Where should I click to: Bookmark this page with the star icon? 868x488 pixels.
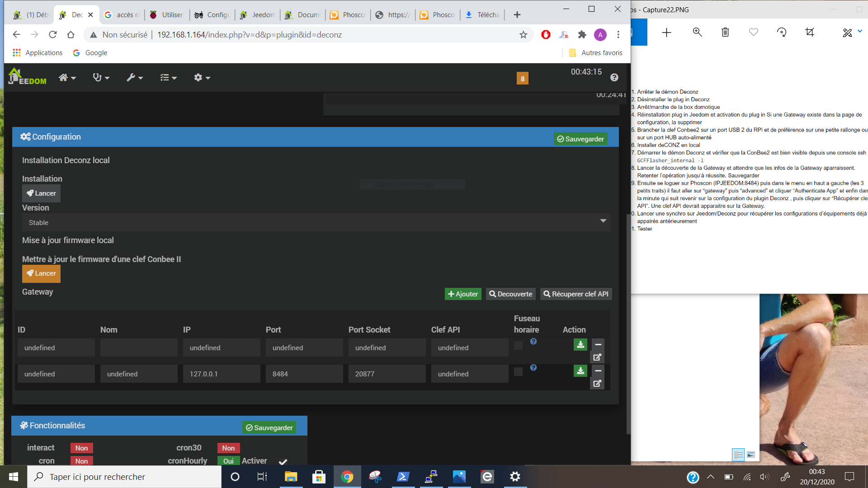(523, 35)
